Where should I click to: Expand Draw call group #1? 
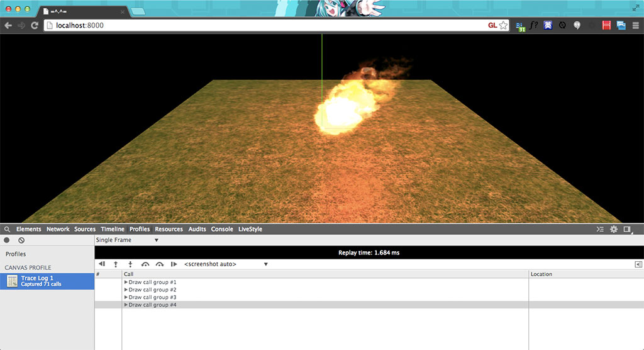126,282
